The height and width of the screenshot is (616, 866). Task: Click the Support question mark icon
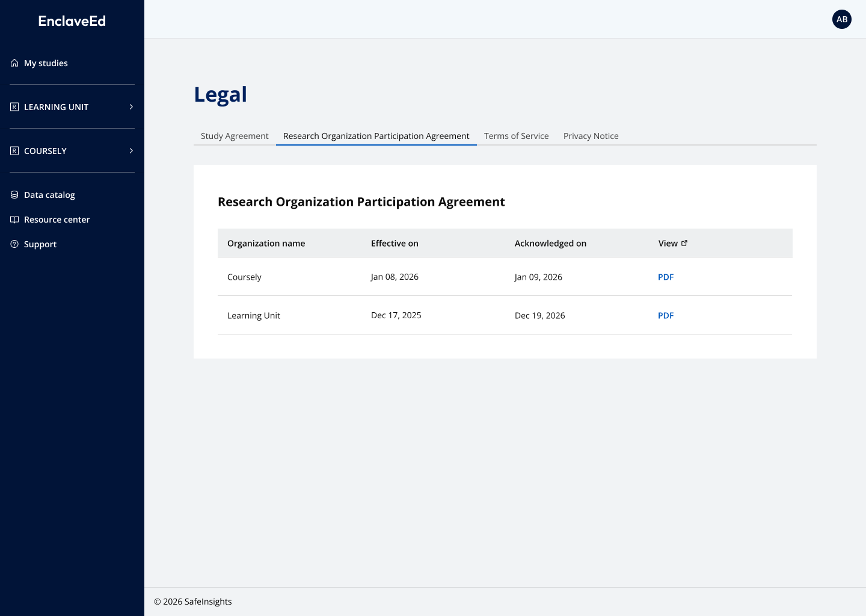14,244
